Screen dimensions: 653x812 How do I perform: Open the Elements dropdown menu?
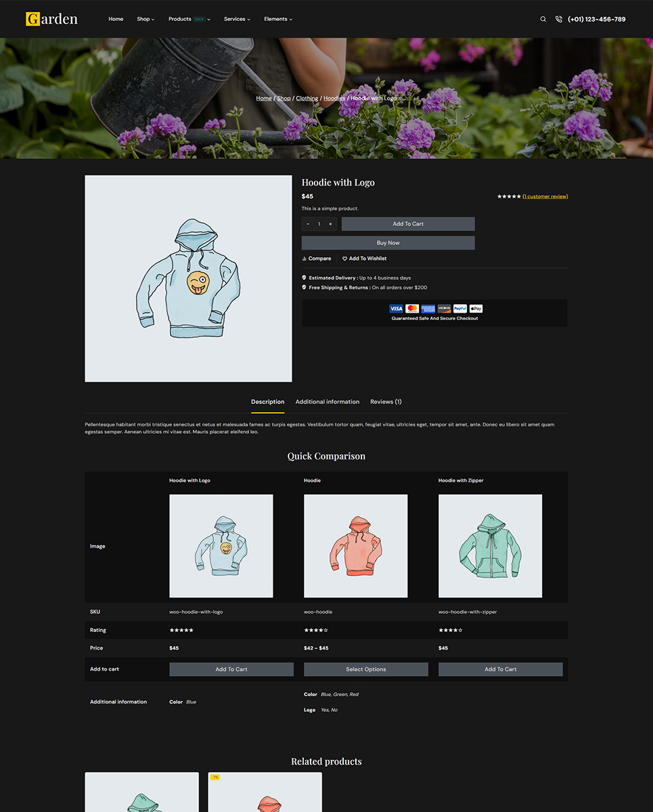(278, 19)
